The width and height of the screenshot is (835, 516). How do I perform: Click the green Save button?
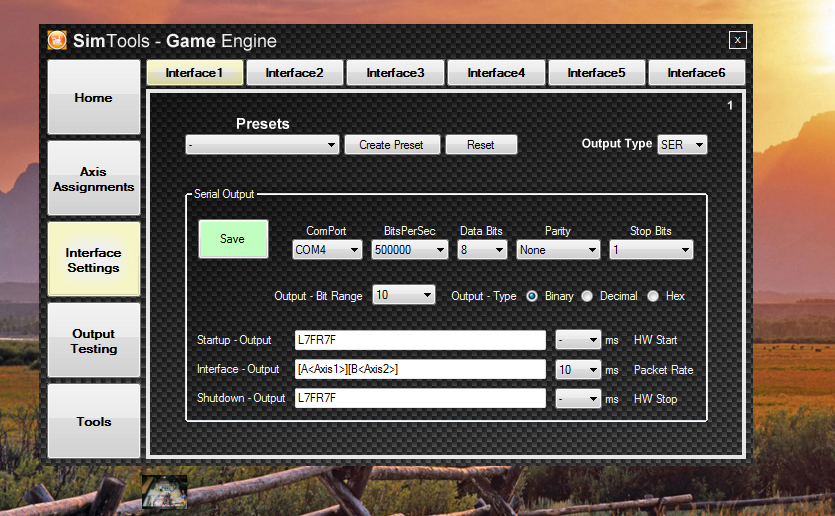coord(233,239)
